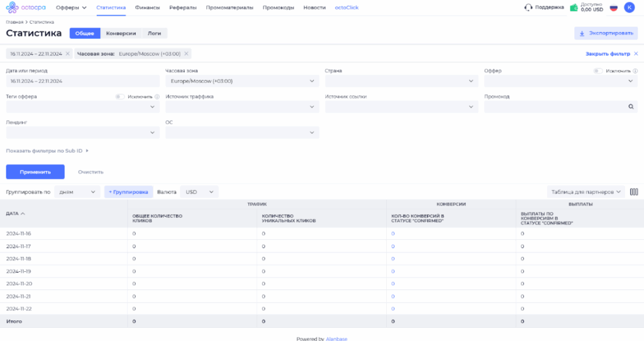
Task: Switch to the Конверсии tab
Action: click(x=121, y=33)
